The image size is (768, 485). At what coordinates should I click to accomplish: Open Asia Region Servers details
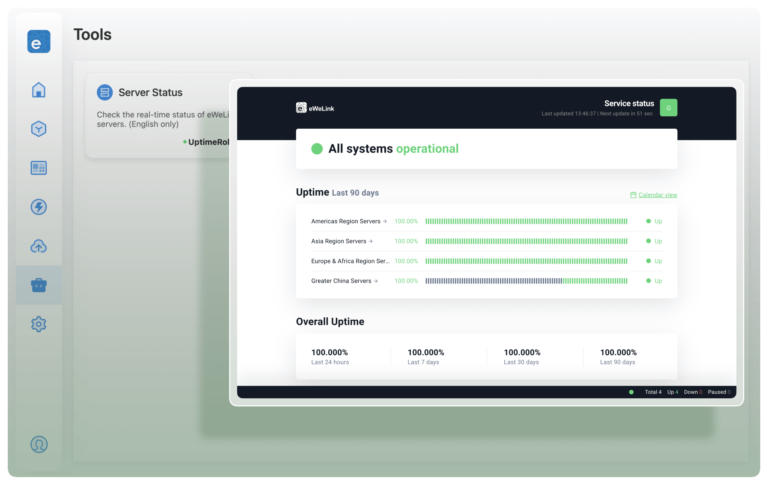(x=342, y=241)
